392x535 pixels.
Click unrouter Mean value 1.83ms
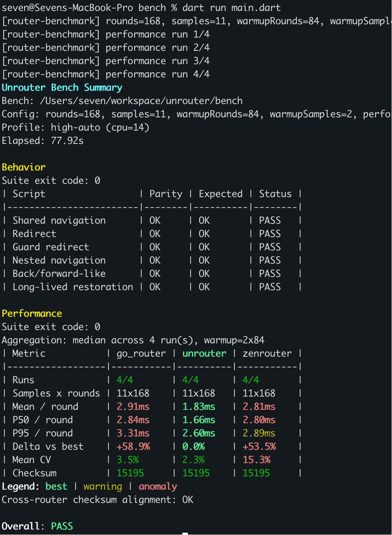point(199,407)
